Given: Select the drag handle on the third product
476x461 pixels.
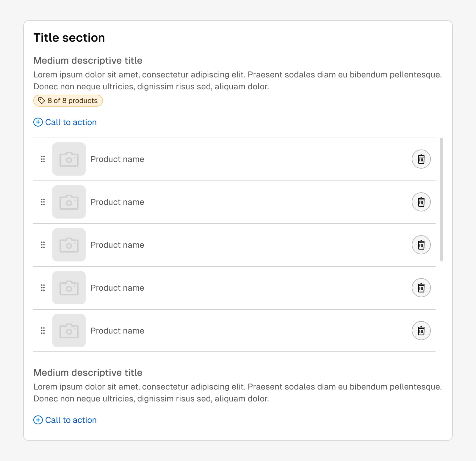Looking at the screenshot, I should tap(43, 245).
